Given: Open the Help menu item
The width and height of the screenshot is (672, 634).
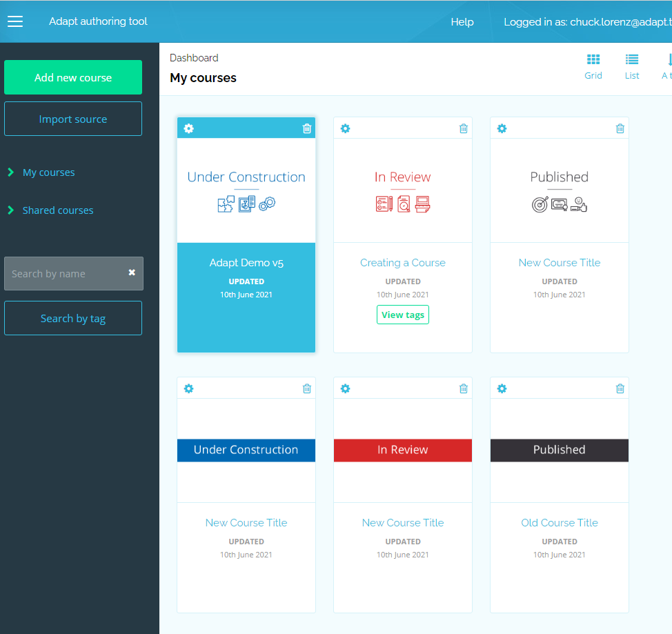Looking at the screenshot, I should (462, 22).
